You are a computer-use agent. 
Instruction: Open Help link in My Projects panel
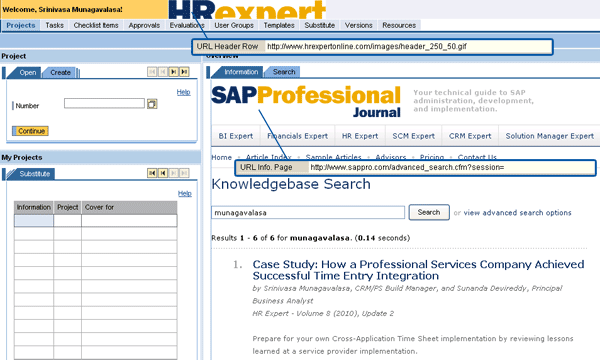click(x=184, y=194)
